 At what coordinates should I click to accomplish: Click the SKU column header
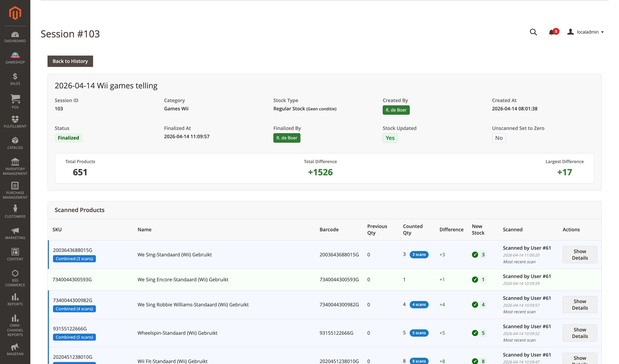point(57,230)
